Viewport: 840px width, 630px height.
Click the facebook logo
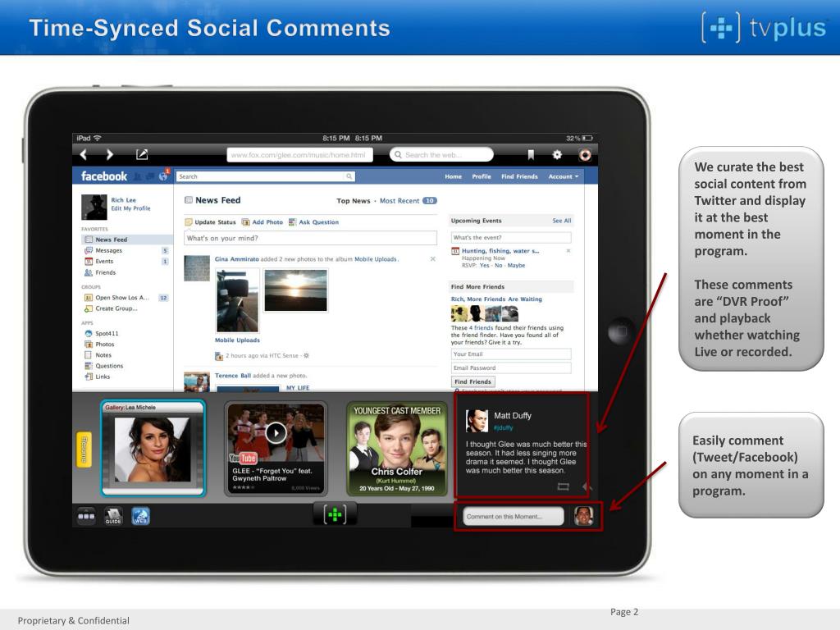(x=104, y=176)
